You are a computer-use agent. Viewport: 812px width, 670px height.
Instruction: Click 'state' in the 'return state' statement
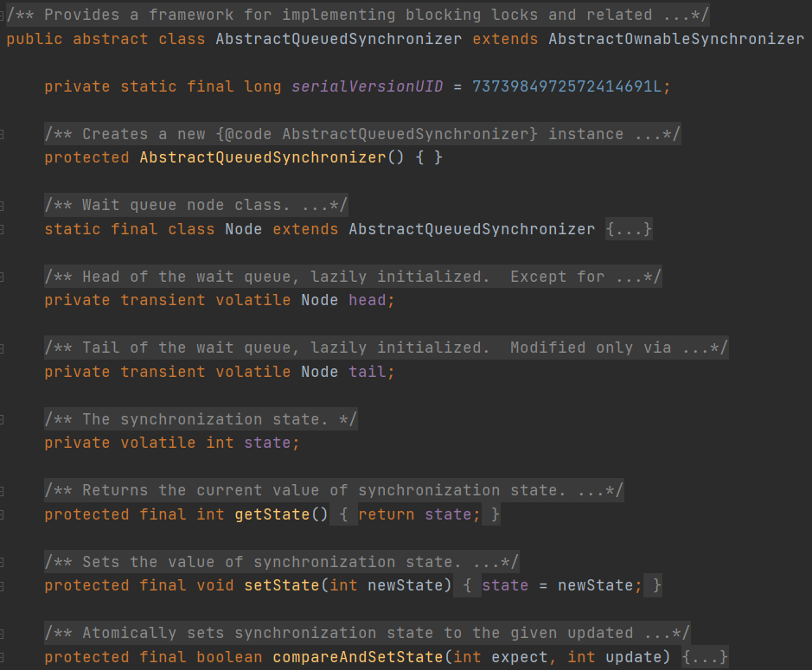pos(448,514)
